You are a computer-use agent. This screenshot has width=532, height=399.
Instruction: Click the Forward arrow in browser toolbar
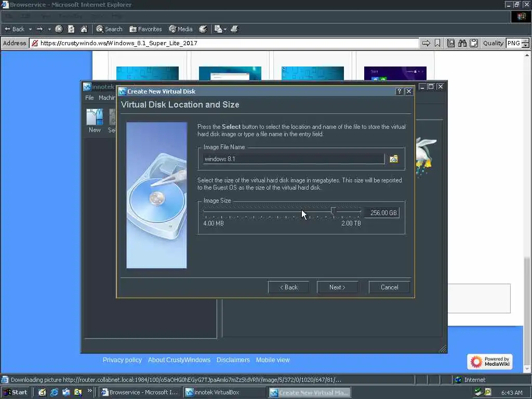[x=39, y=29]
